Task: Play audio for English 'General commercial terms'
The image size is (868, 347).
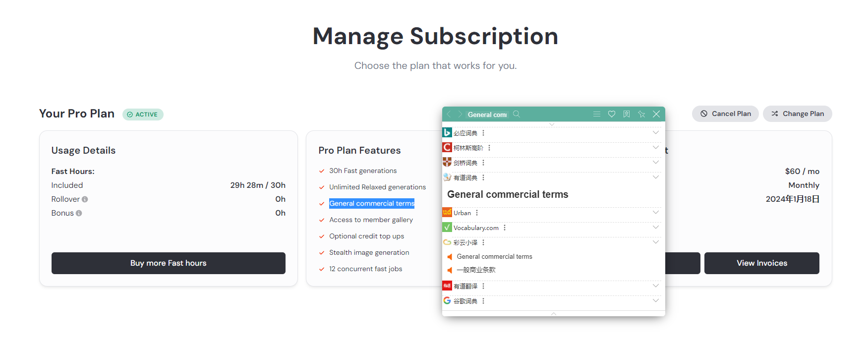Action: click(x=450, y=257)
